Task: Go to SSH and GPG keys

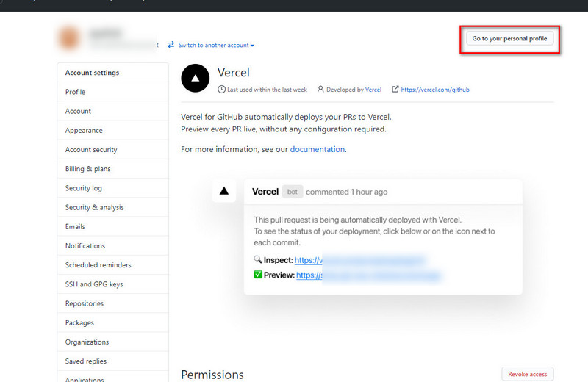Action: [x=113, y=284]
